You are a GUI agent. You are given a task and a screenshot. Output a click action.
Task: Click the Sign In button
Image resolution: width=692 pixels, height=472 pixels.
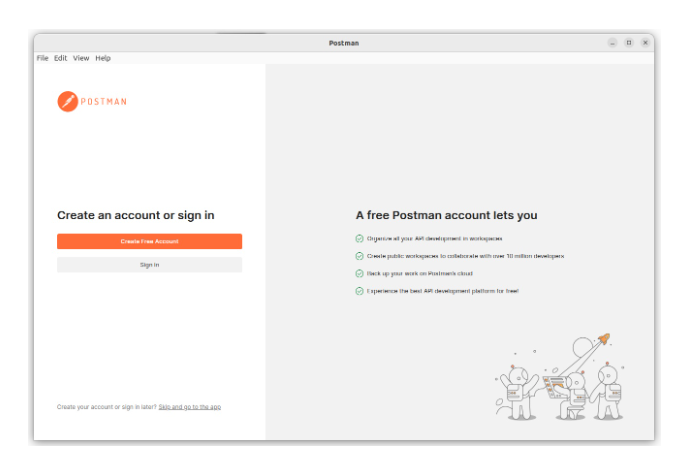tap(150, 265)
